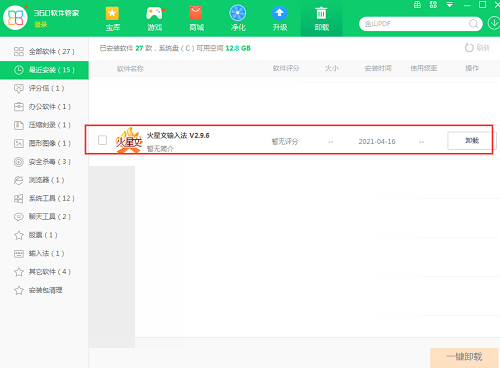The width and height of the screenshot is (500, 368).
Task: Click the 登录 login link
Action: tap(41, 24)
